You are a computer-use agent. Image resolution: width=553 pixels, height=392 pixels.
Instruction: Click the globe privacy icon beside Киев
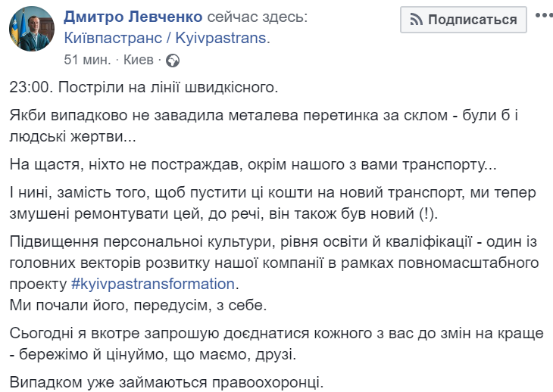pos(172,59)
